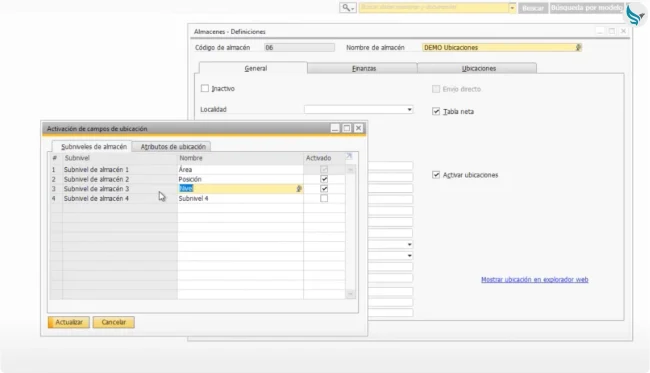The width and height of the screenshot is (650, 373).
Task: Toggle the Inactivo checkbox
Action: point(205,88)
